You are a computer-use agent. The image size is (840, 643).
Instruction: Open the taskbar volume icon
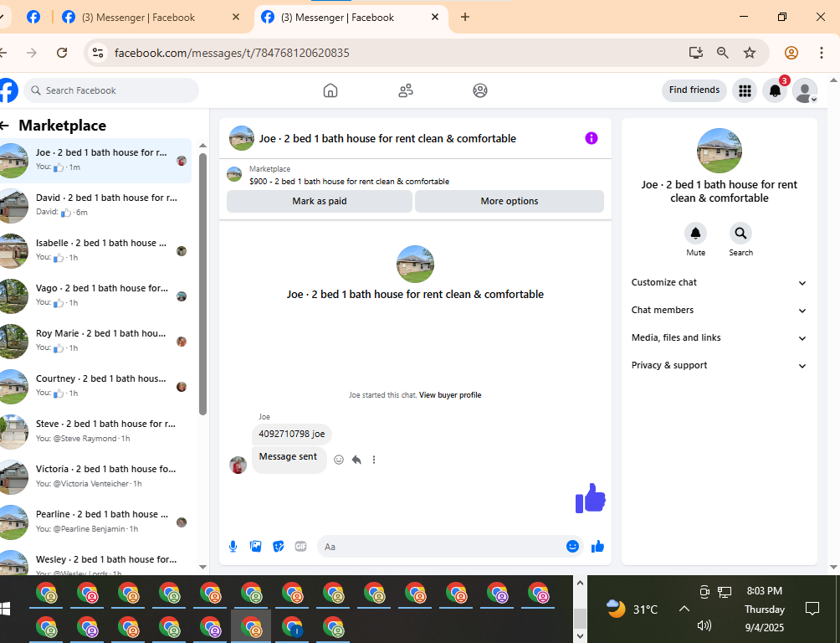pos(704,625)
